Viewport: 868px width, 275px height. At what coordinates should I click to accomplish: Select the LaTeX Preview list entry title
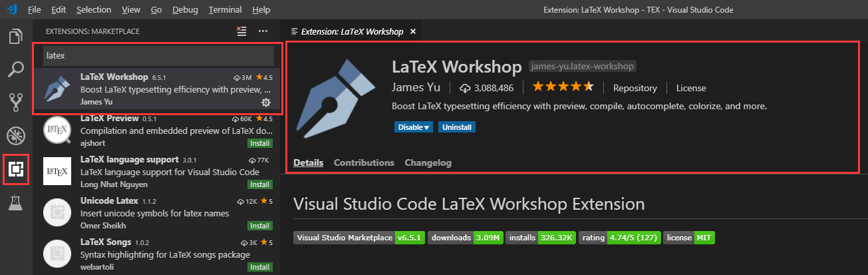[109, 118]
